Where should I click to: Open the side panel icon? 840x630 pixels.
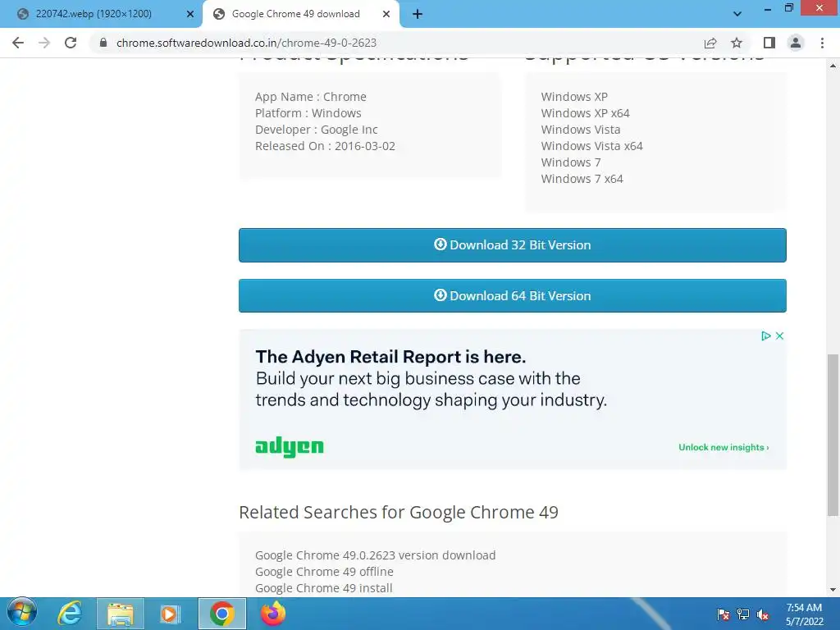769,43
